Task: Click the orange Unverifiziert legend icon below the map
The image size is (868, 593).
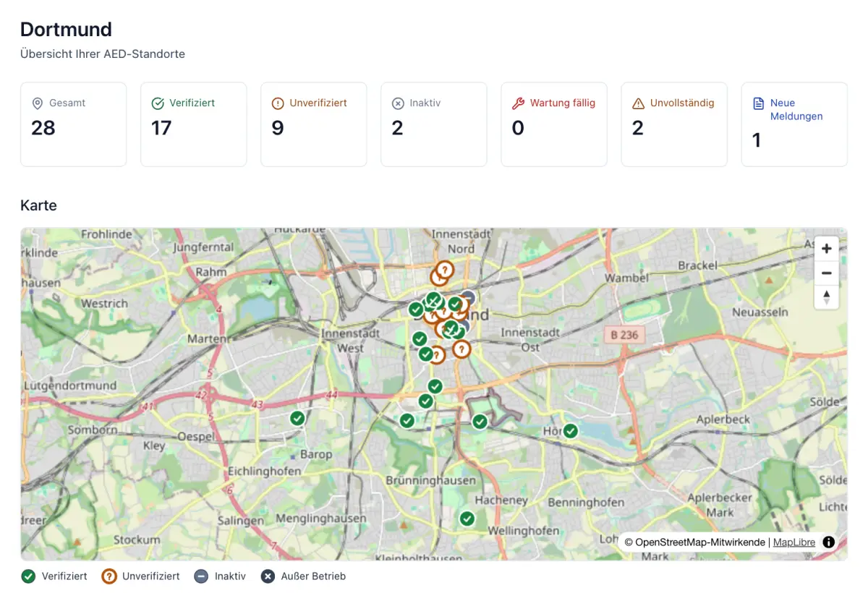Action: pos(109,576)
